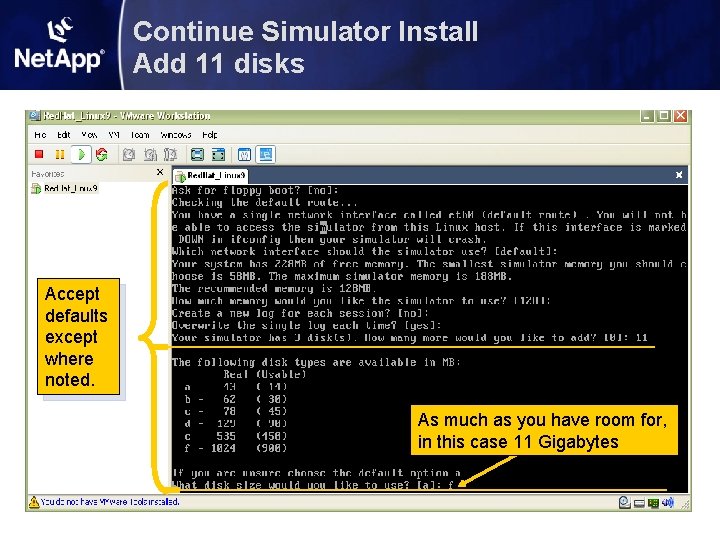
Task: Select RedHat_Linux9 in the Favorites list
Action: (x=65, y=188)
